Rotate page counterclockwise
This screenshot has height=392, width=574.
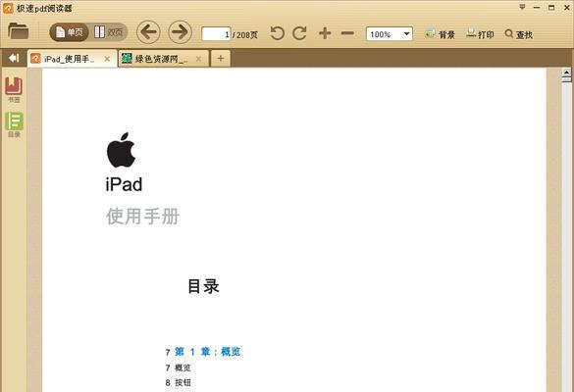[277, 33]
